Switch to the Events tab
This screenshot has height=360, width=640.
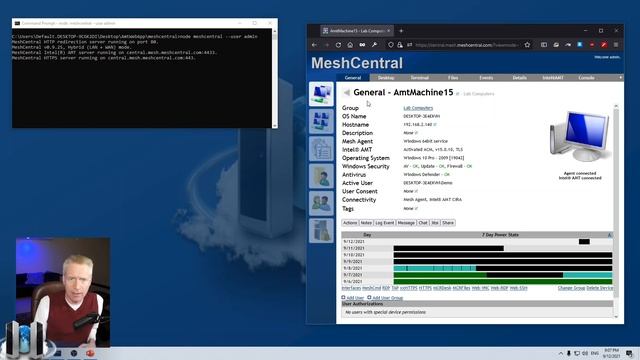(486, 78)
